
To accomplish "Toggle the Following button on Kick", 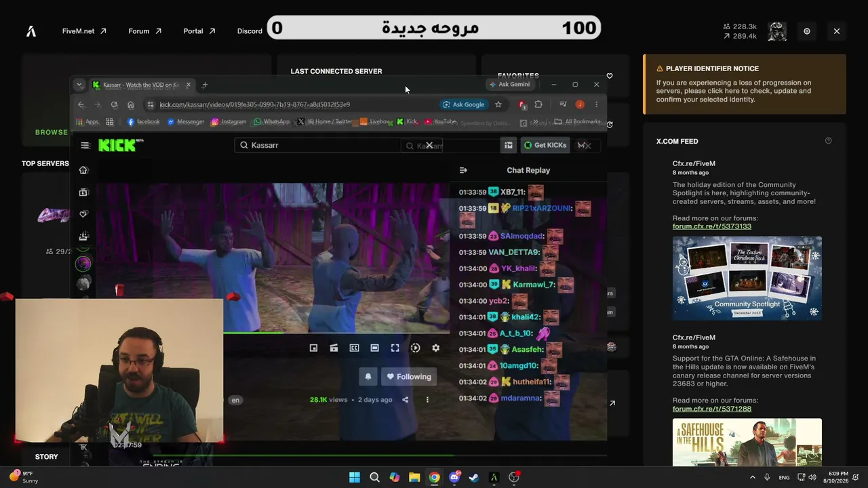I will click(409, 377).
